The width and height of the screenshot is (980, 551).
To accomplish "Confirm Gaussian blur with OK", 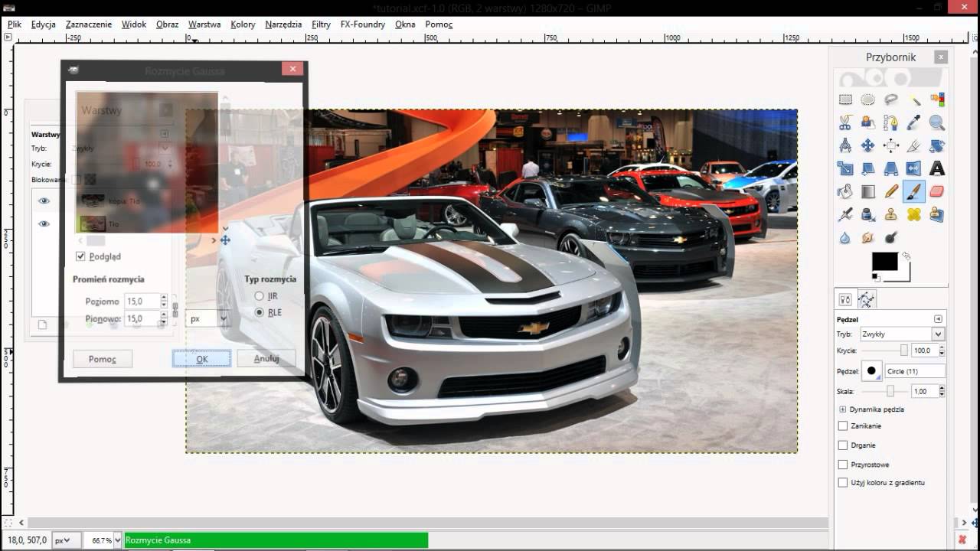I will coord(202,359).
